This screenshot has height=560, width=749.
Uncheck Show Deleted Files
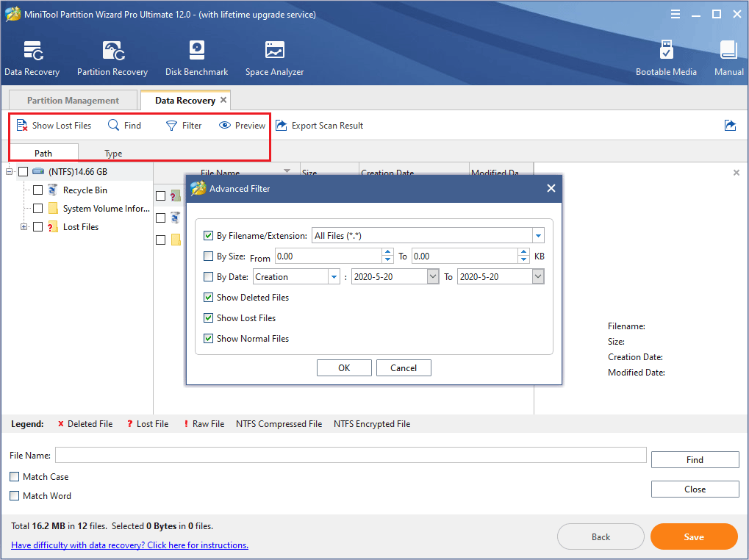208,298
